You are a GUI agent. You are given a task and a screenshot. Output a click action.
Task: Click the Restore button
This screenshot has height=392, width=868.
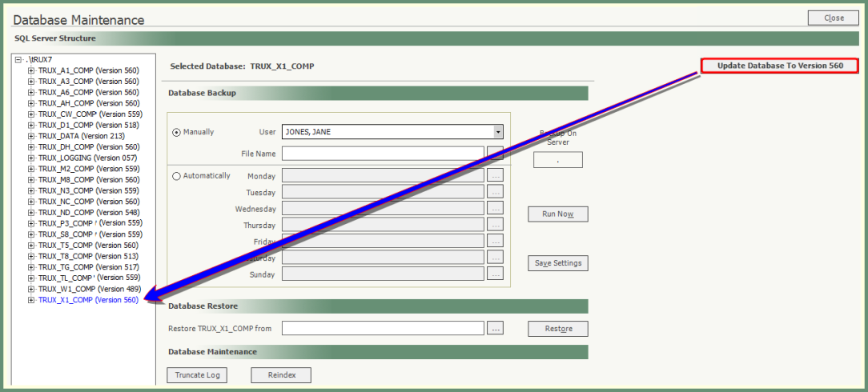pos(557,329)
